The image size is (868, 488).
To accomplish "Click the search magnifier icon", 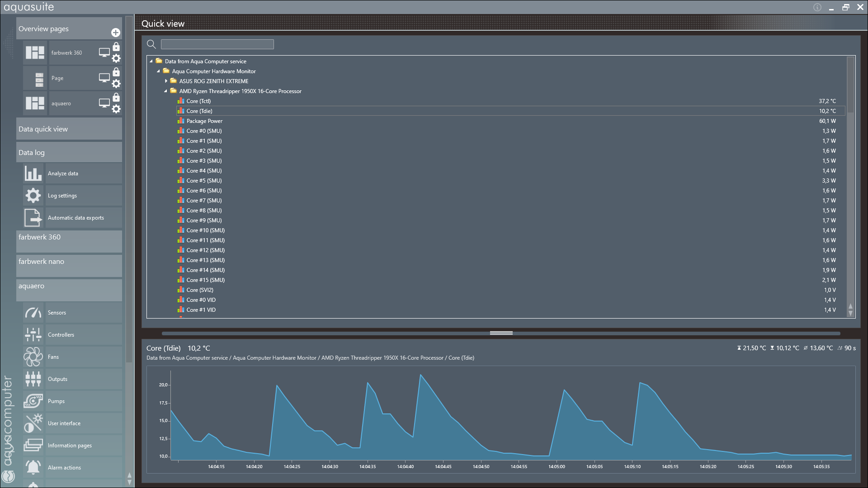I will 151,44.
